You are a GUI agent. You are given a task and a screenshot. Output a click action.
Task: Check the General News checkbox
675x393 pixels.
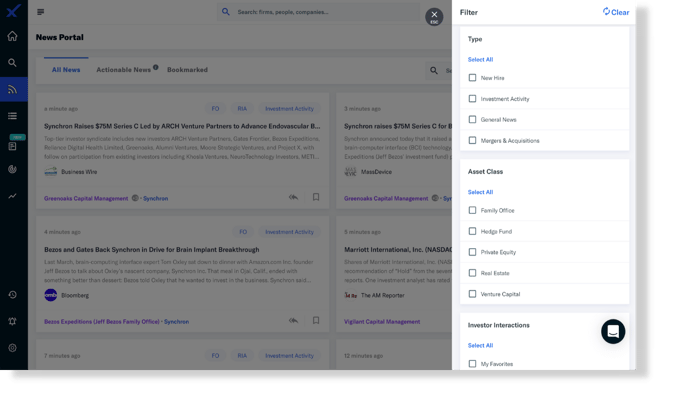472,120
